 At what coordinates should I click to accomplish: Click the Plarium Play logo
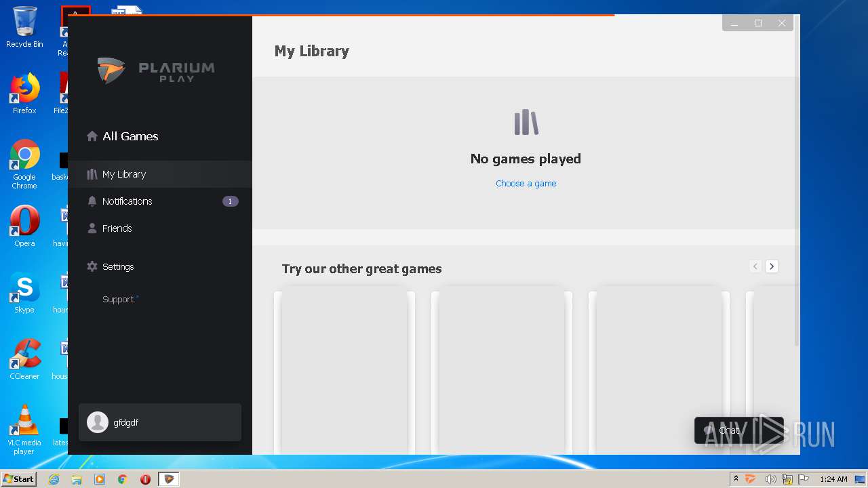pyautogui.click(x=156, y=70)
